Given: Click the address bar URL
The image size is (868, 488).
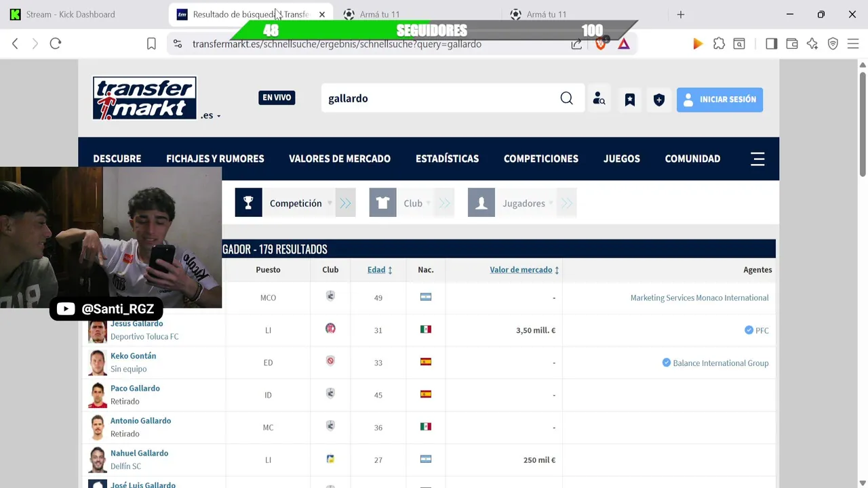Looking at the screenshot, I should point(337,44).
